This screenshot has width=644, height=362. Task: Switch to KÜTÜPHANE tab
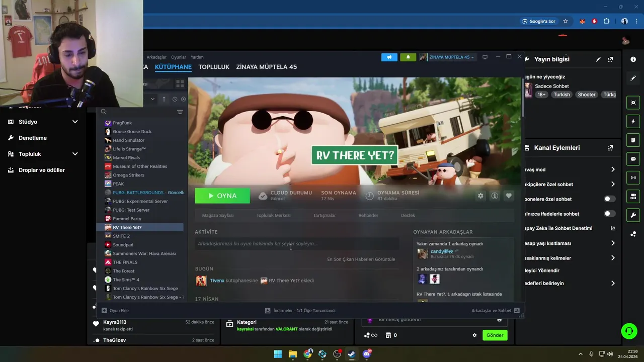point(173,67)
